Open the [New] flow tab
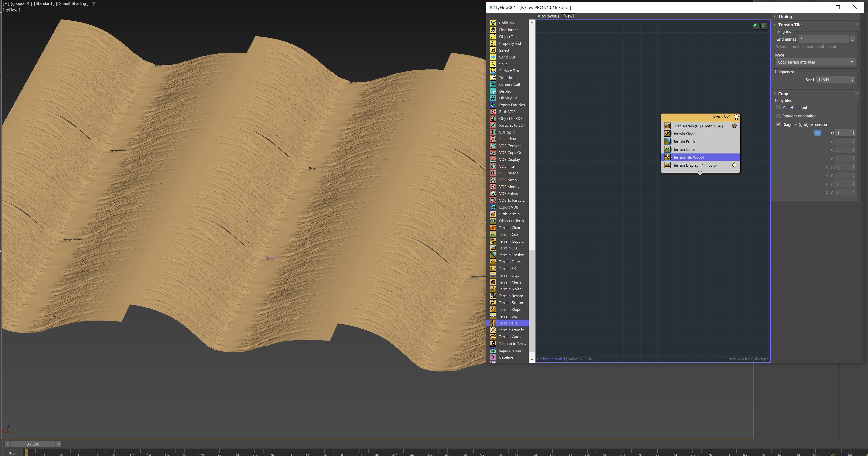Image resolution: width=868 pixels, height=456 pixels. coord(568,16)
